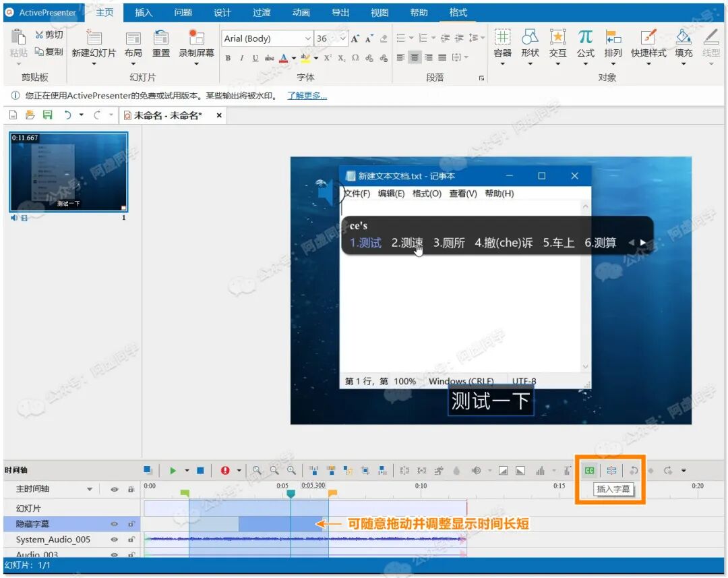
Task: Open the Shapes (形状) gallery
Action: pyautogui.click(x=530, y=36)
